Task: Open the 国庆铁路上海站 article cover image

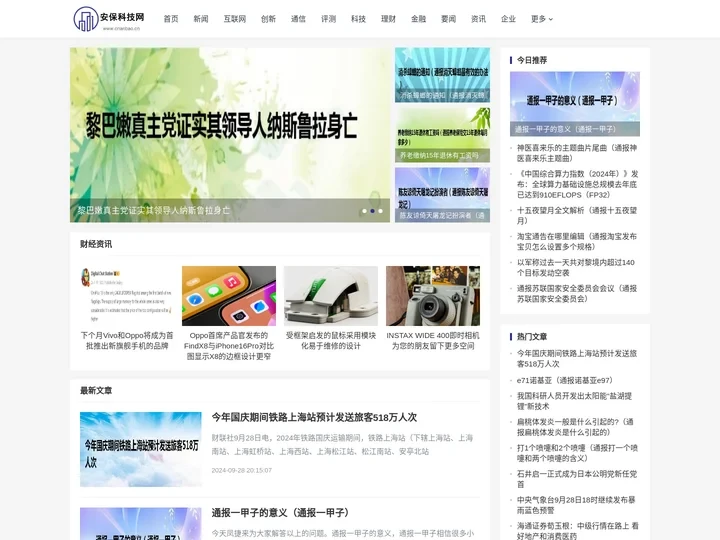Action: click(x=141, y=449)
